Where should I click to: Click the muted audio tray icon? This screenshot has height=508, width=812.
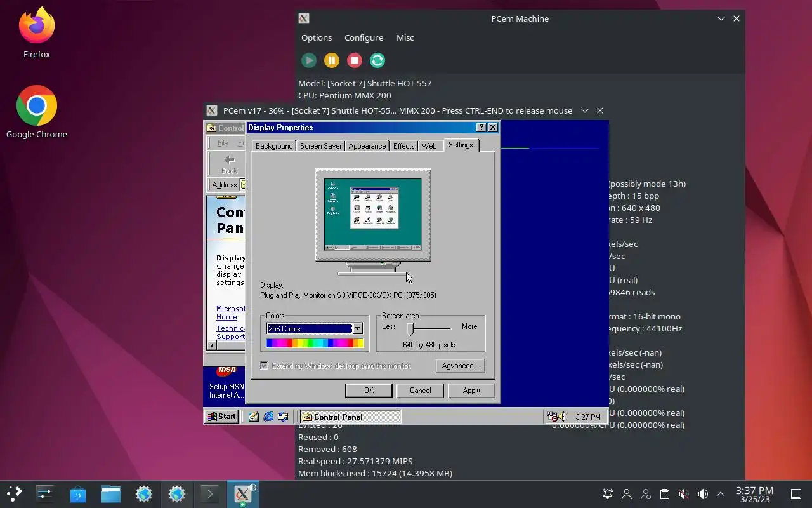click(x=683, y=493)
